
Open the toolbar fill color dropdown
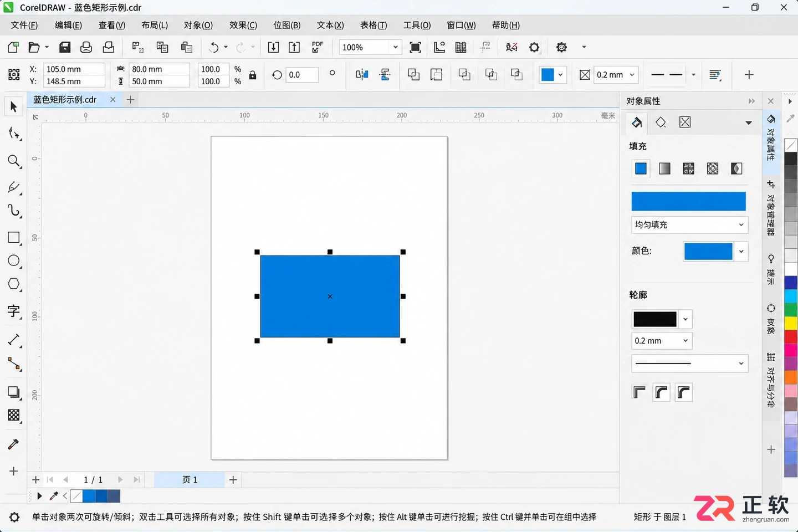[x=560, y=75]
